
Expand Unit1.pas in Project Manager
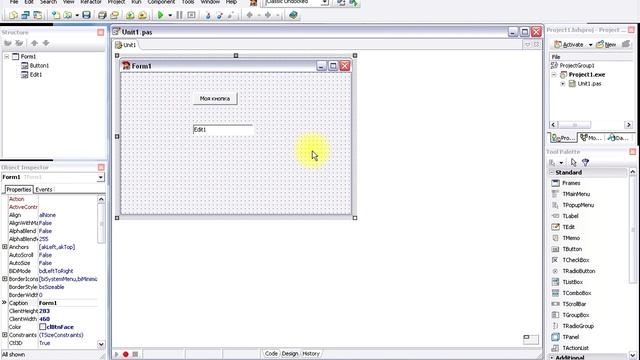point(562,84)
